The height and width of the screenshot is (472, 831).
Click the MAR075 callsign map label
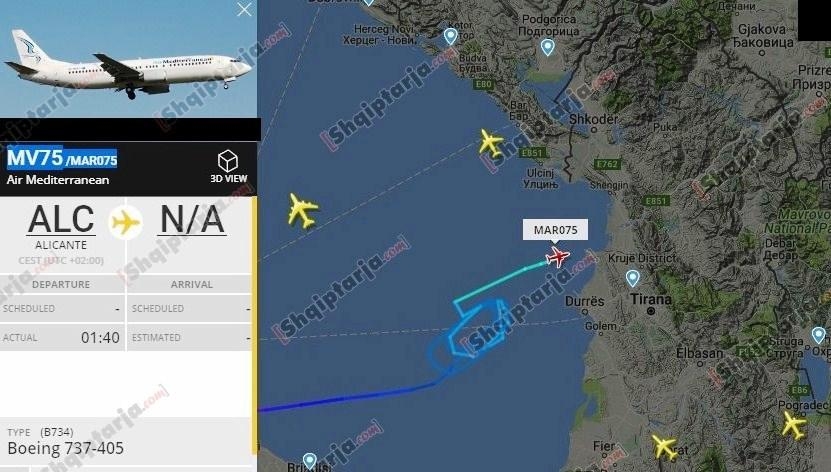pos(555,230)
